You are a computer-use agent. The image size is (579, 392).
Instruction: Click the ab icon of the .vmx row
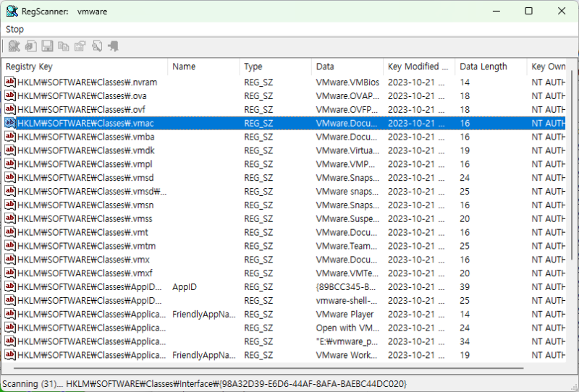click(x=10, y=260)
